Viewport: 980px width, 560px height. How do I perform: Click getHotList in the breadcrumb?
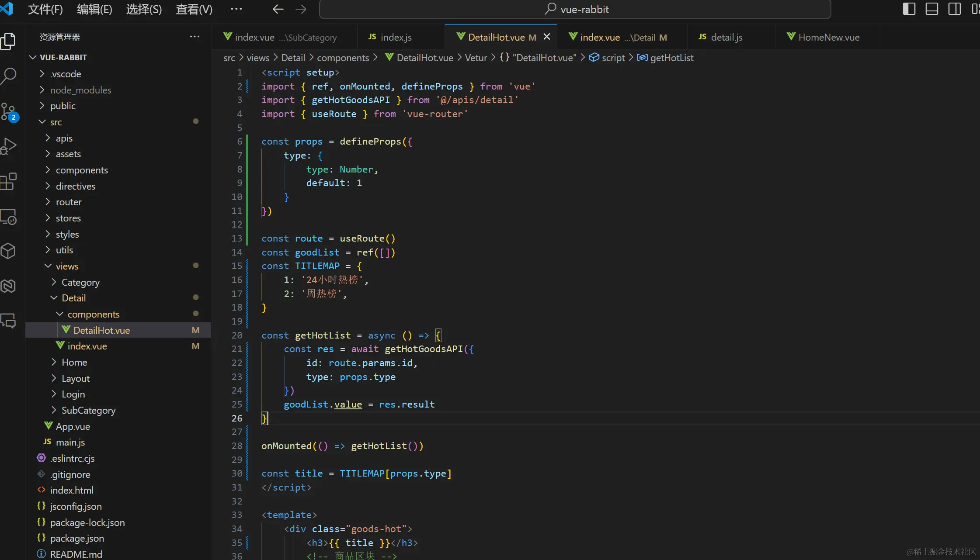pos(671,58)
